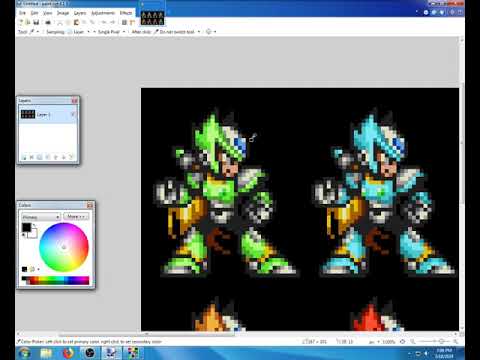Click the color palette strip

[x=55, y=280]
